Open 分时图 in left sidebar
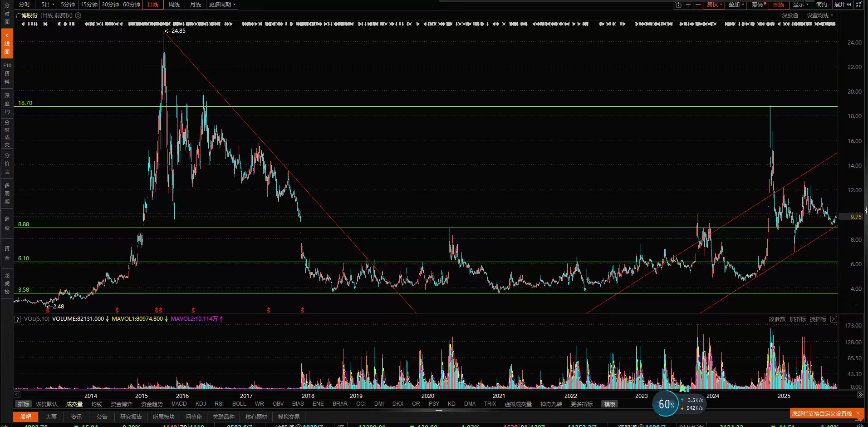 [x=7, y=14]
